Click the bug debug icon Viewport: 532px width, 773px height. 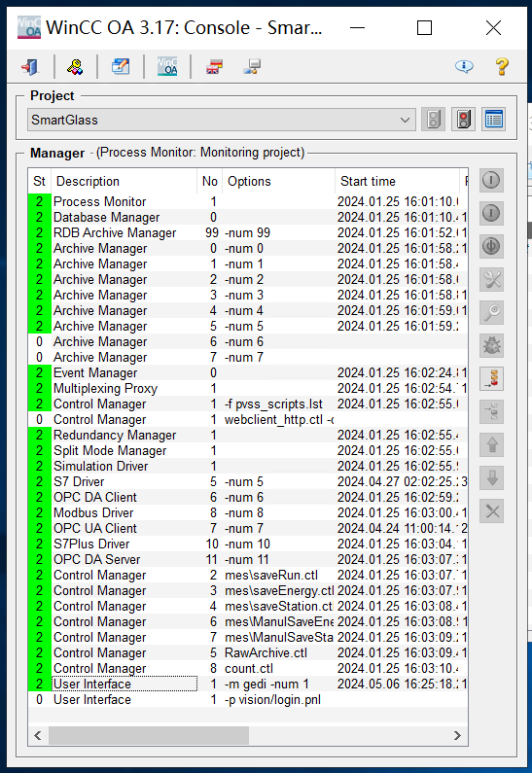[x=491, y=345]
